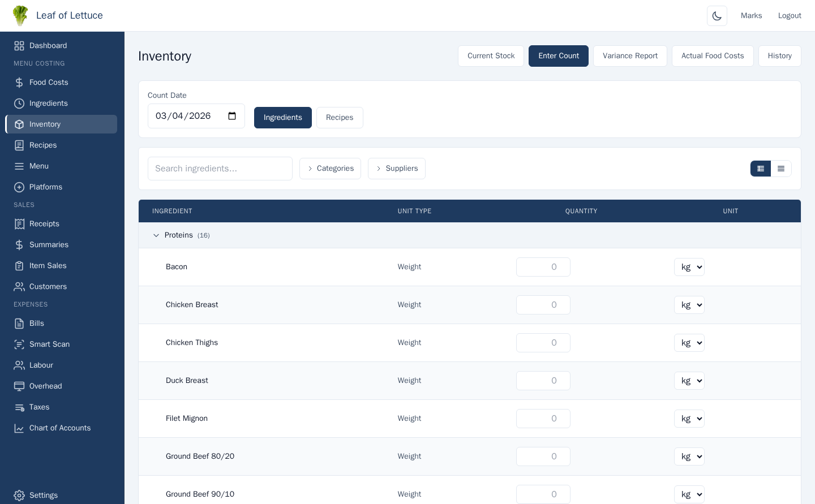Image resolution: width=815 pixels, height=504 pixels.
Task: Click the Logout link
Action: [789, 16]
